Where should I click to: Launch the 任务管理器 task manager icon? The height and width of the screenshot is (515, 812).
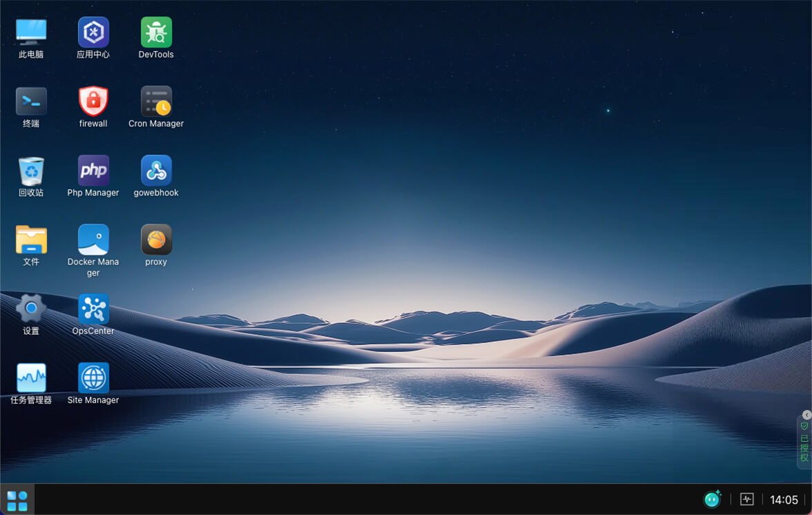[x=31, y=378]
